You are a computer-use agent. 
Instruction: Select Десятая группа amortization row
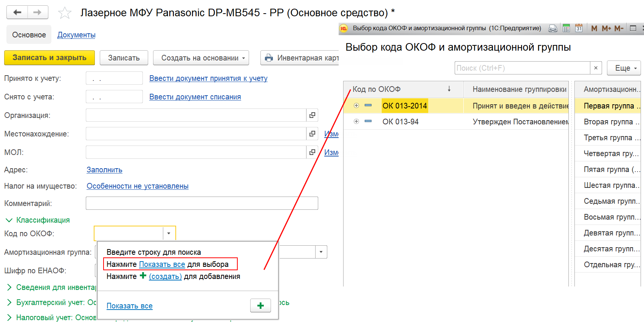pyautogui.click(x=608, y=249)
